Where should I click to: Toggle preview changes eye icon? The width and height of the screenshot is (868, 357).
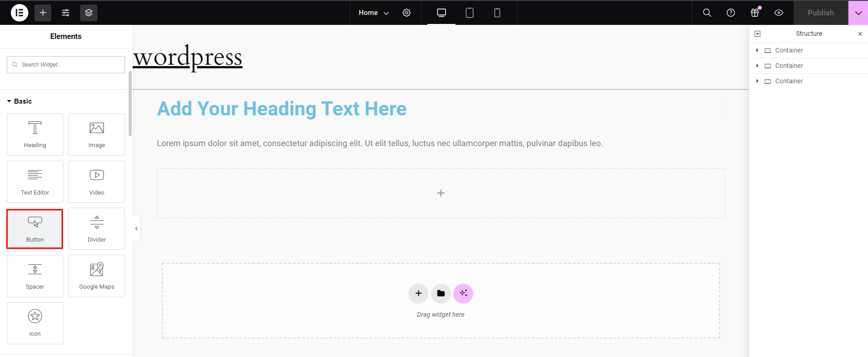779,13
